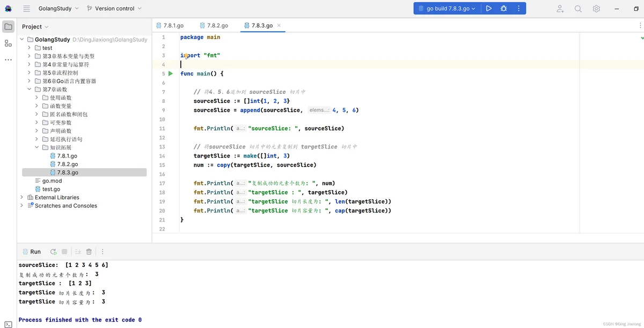
Task: Open more options in Run panel toolbar
Action: 103,252
